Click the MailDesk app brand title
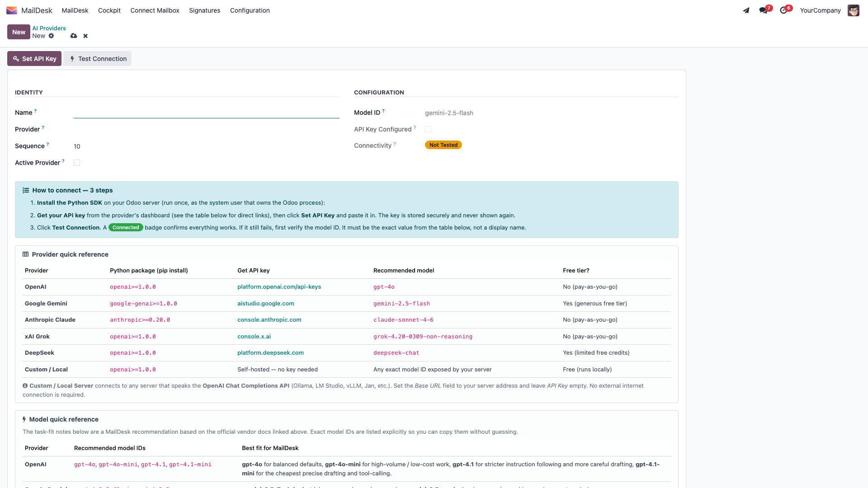 click(37, 10)
